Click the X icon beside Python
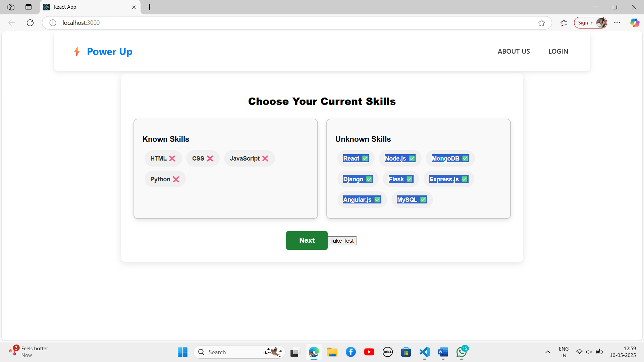The width and height of the screenshot is (644, 362). pos(176,179)
